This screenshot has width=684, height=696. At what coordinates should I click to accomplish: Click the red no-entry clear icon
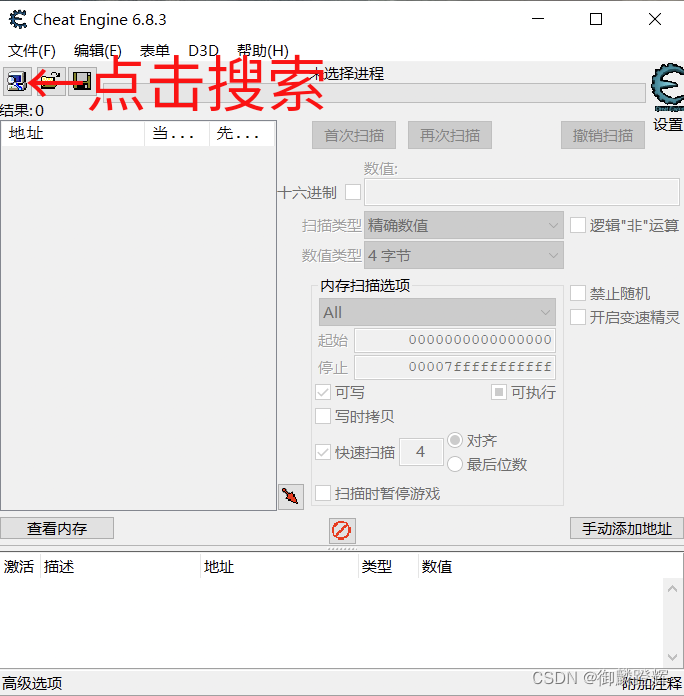[x=342, y=530]
